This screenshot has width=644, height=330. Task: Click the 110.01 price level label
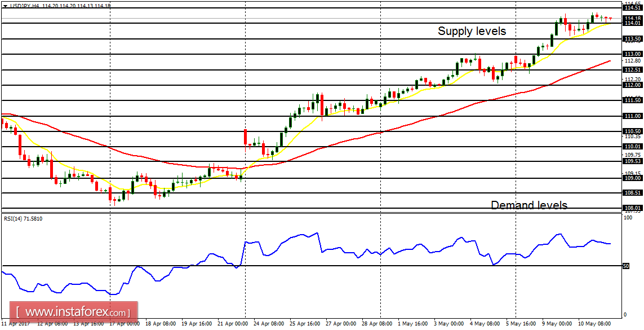pos(633,147)
